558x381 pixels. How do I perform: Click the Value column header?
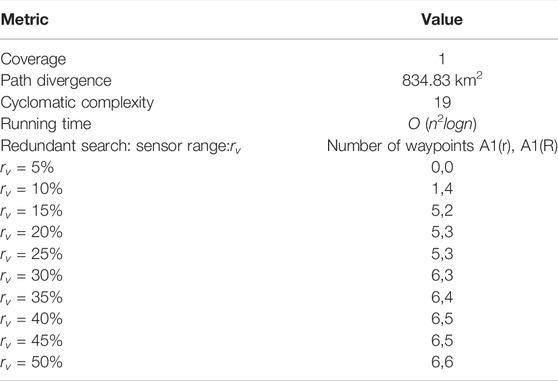(x=442, y=19)
